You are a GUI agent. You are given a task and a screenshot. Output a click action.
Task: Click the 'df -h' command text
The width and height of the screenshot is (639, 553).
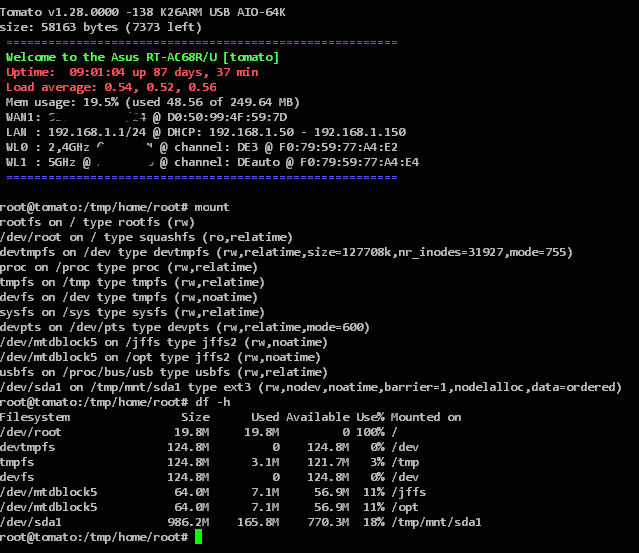pyautogui.click(x=213, y=403)
